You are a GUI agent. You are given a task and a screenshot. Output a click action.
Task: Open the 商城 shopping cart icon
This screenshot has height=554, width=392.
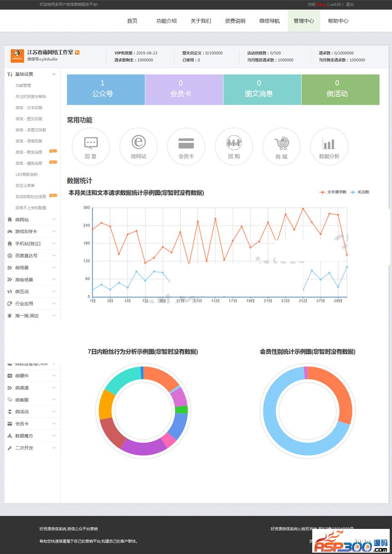(x=281, y=146)
